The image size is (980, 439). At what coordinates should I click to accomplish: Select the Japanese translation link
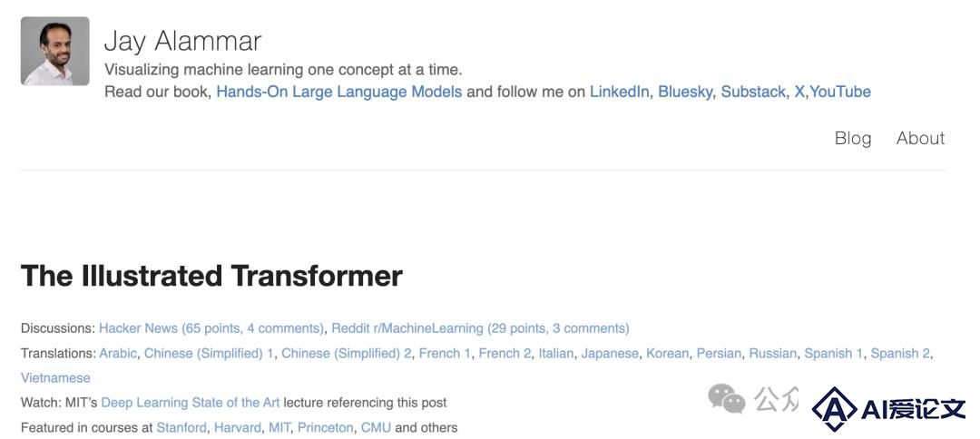coord(610,354)
